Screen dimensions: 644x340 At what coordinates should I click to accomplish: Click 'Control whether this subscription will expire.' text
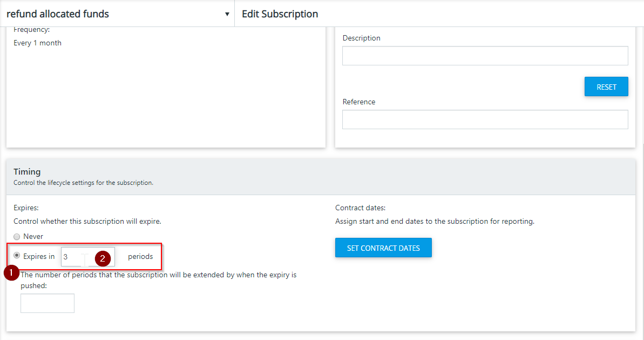click(x=87, y=221)
